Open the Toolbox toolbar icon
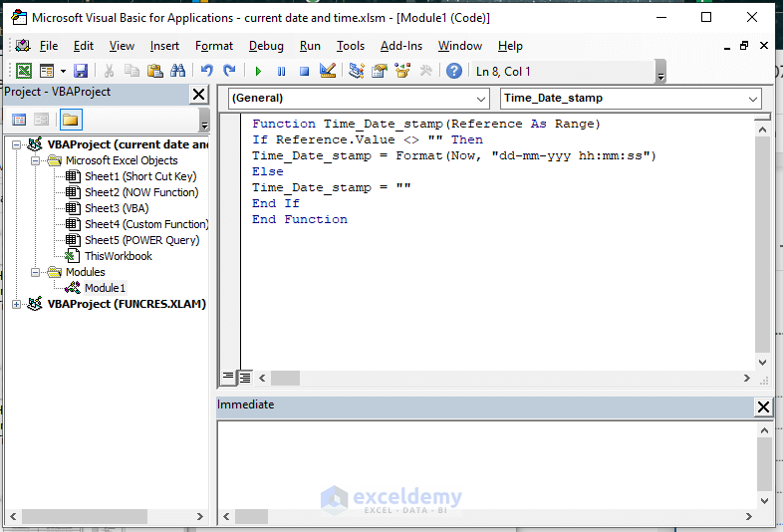Image resolution: width=783 pixels, height=532 pixels. click(426, 71)
